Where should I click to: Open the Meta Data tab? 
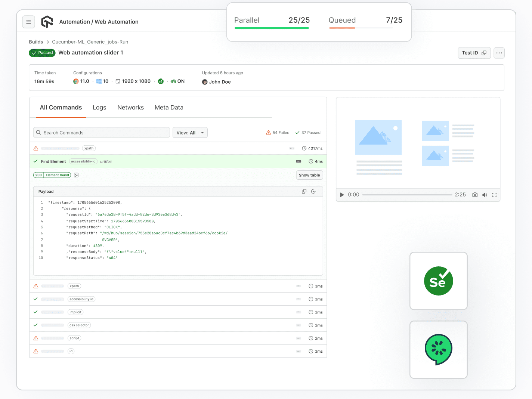coord(169,108)
